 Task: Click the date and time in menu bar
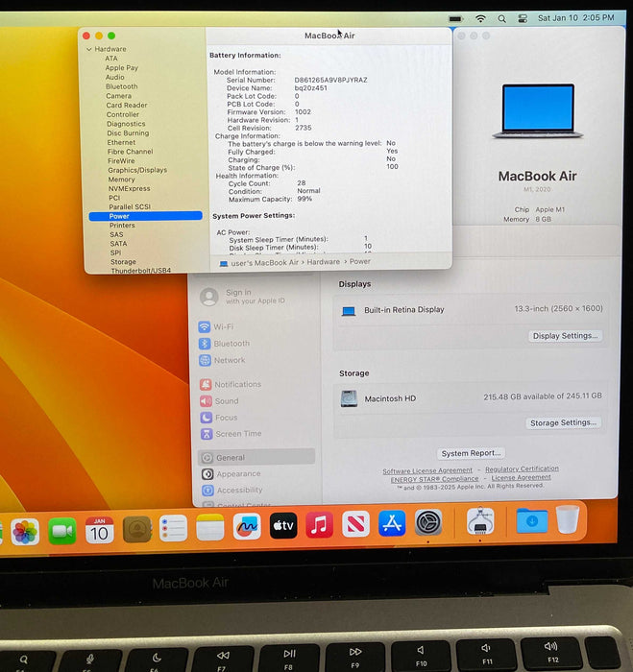point(576,18)
